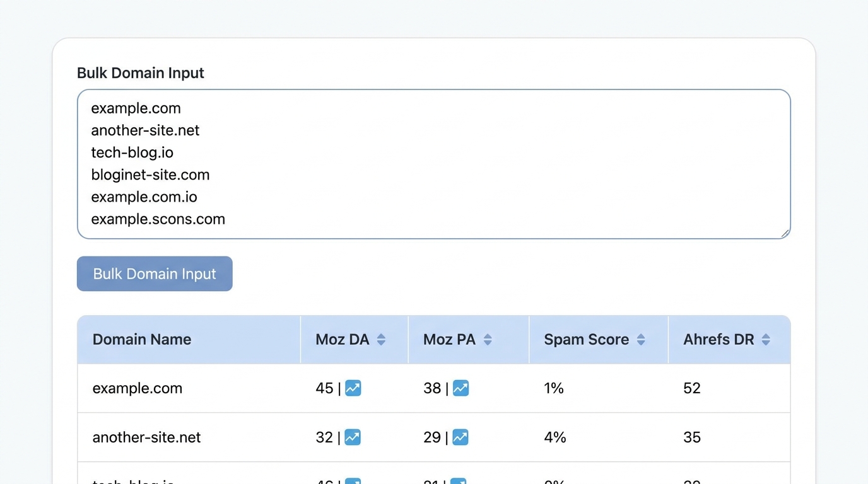Click the another-site.net line in the textarea

tap(145, 130)
